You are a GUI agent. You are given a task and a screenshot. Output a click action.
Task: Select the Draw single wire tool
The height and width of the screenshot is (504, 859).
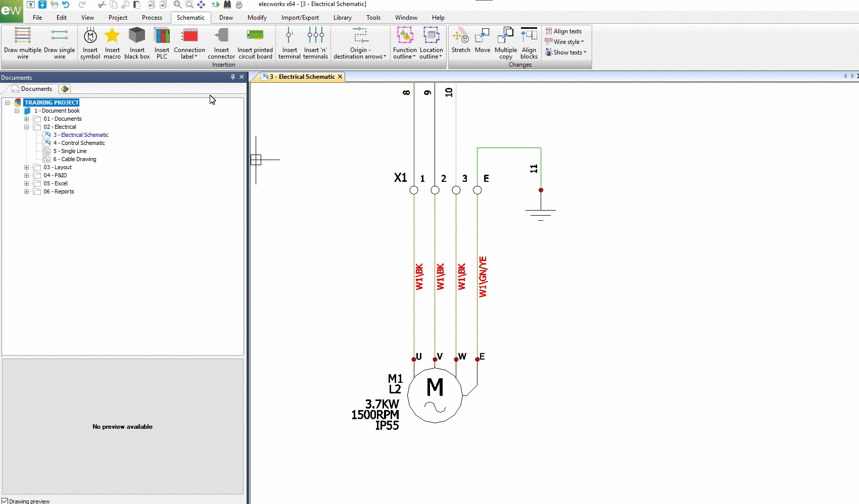click(x=60, y=43)
